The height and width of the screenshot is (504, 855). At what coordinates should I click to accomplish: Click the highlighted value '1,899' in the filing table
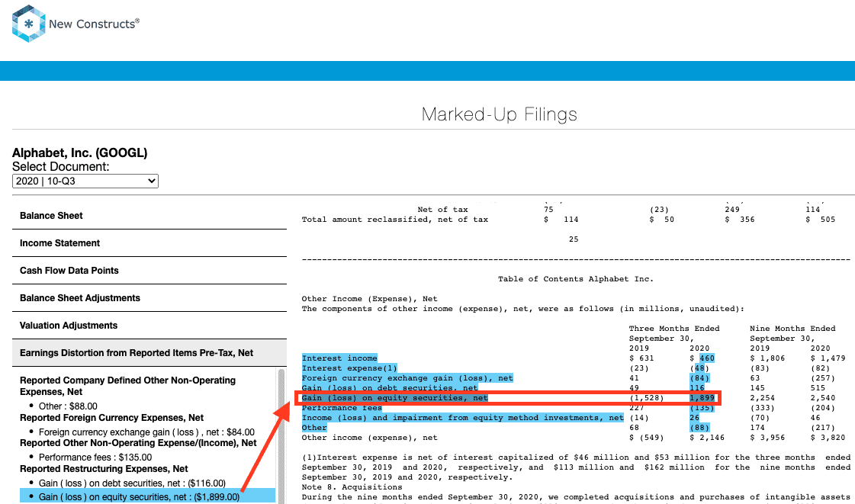coord(702,398)
